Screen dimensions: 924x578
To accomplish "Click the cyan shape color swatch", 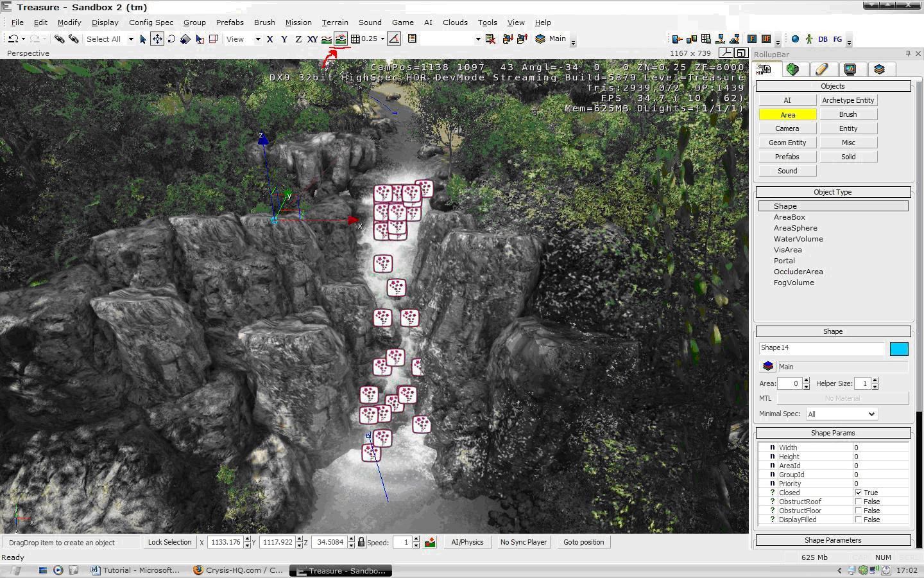I will tap(899, 349).
